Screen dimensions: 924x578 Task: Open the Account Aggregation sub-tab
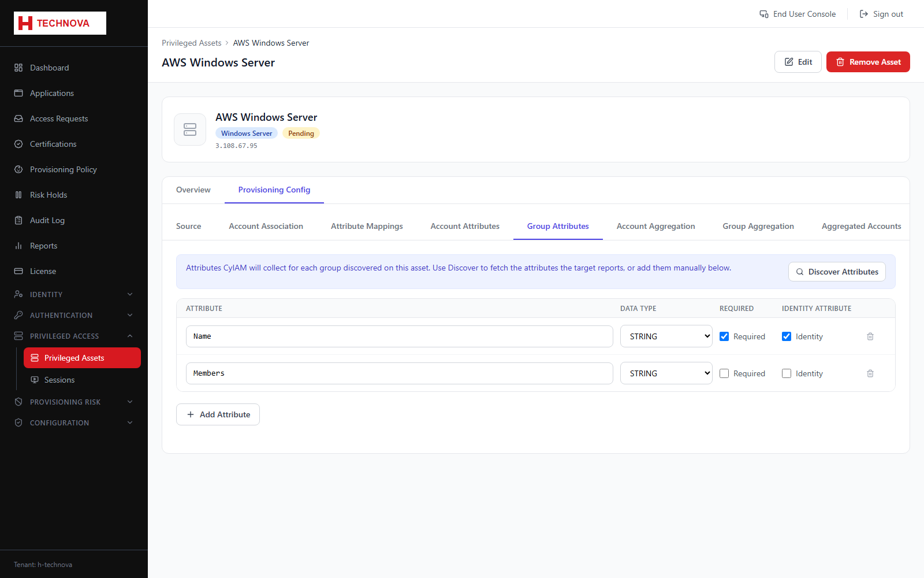(655, 226)
